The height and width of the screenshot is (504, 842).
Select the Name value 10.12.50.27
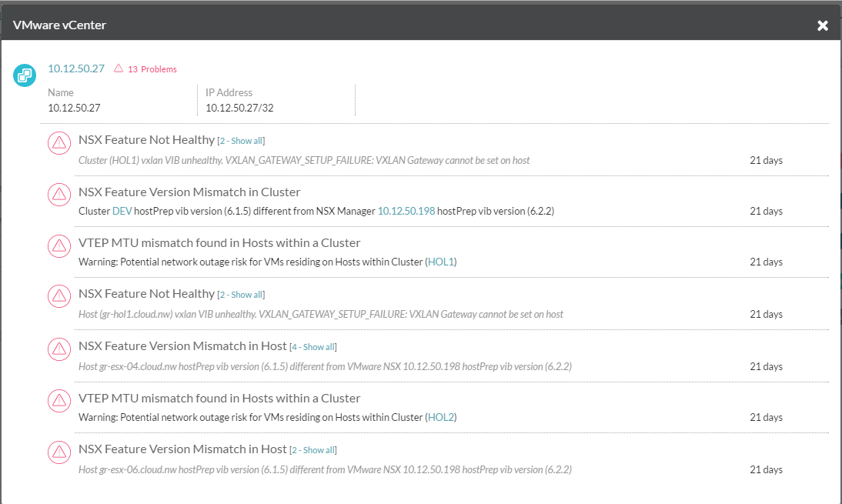click(x=74, y=108)
